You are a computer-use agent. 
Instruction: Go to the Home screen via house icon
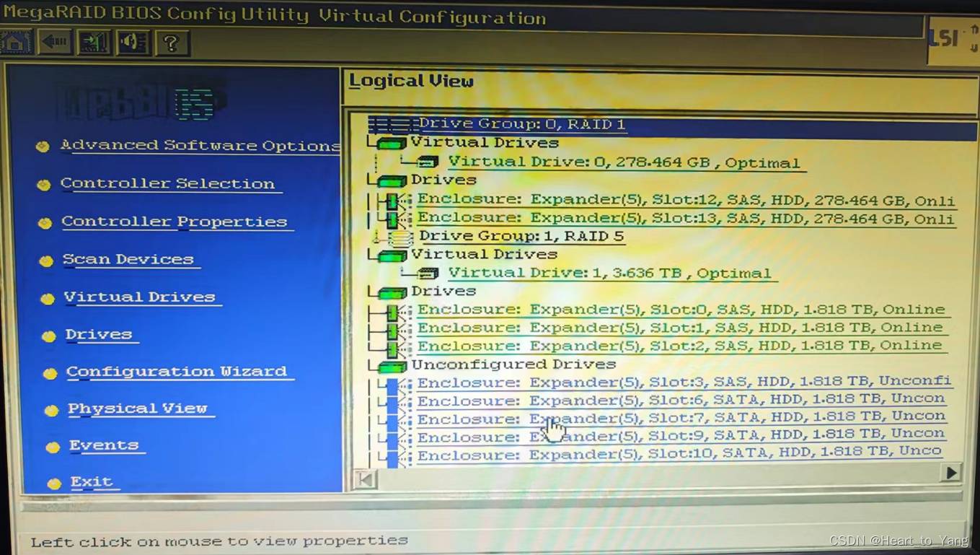point(17,43)
